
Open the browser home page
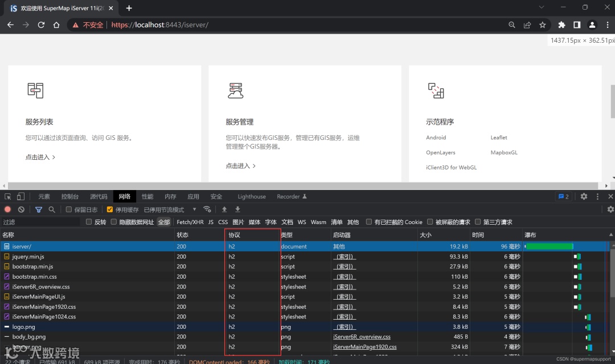tap(56, 24)
